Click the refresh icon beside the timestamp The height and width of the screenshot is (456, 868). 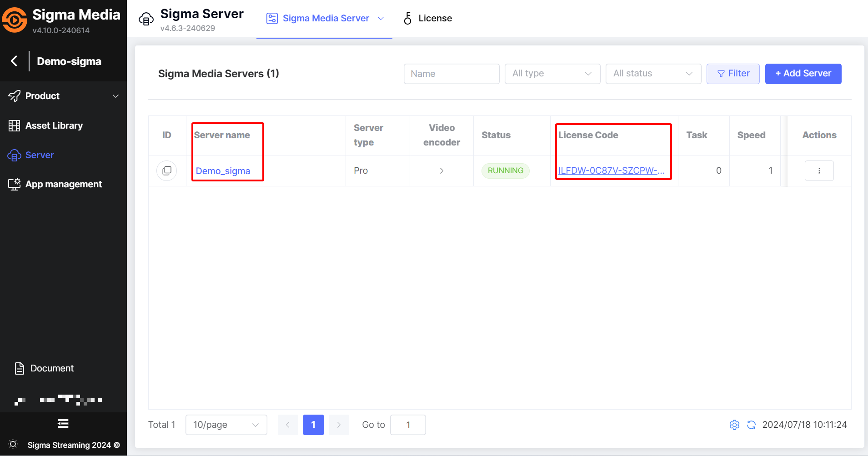(x=751, y=425)
